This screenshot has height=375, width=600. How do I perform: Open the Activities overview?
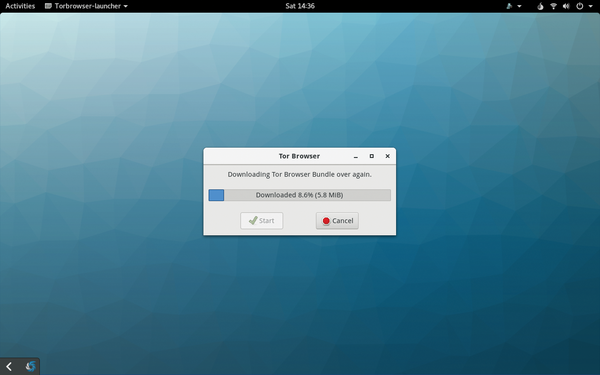pos(20,6)
